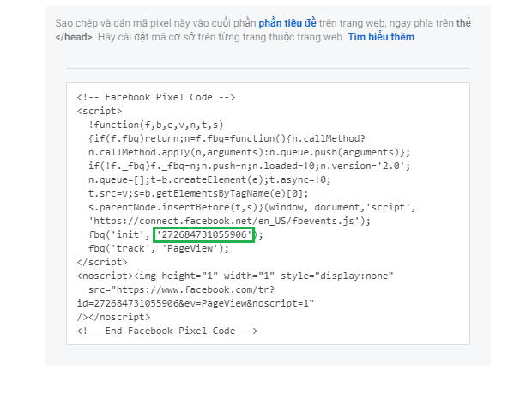Click the "fbq('init'," text
This screenshot has width=532, height=395.
[x=118, y=234]
